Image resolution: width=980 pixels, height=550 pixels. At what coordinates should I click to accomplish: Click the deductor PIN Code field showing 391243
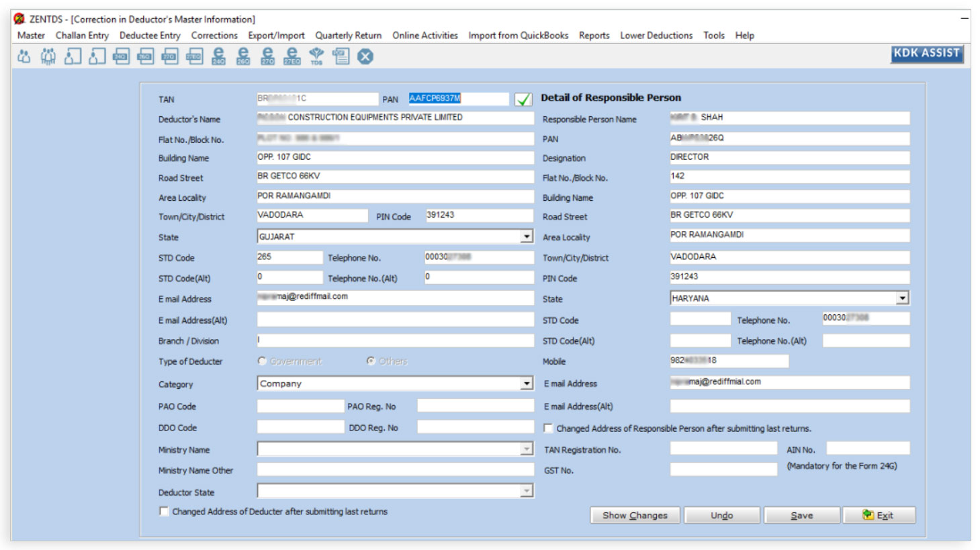480,216
